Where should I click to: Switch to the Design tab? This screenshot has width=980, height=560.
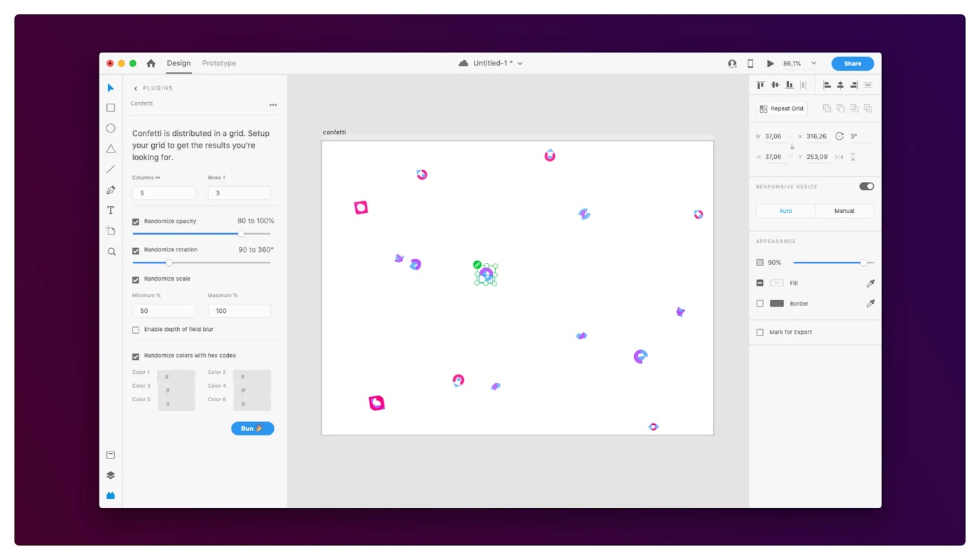178,63
